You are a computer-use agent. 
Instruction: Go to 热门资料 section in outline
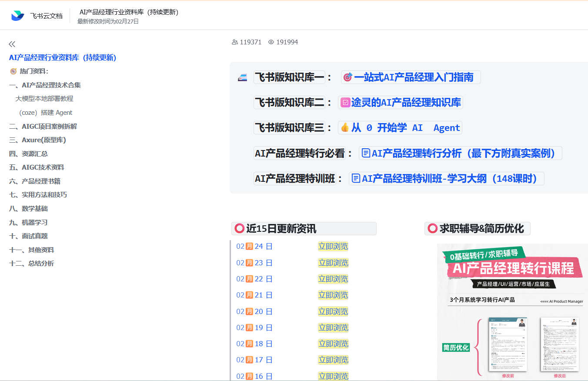(x=34, y=71)
